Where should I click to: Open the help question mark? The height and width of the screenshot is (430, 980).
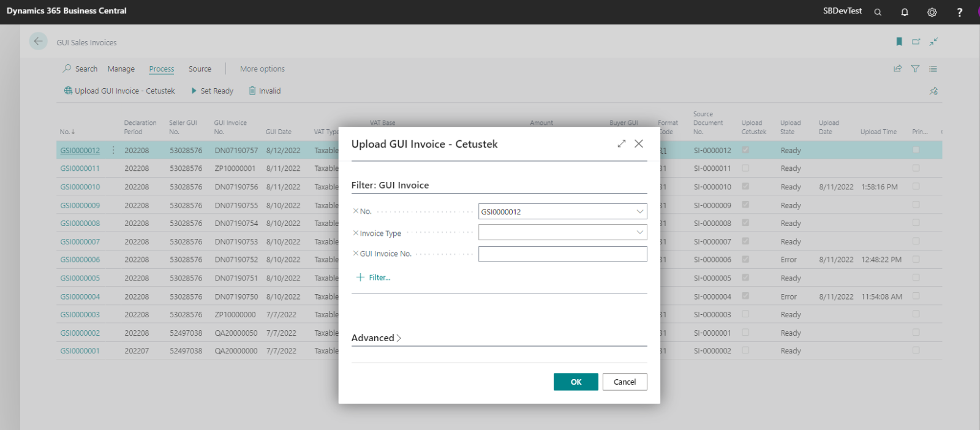coord(959,12)
